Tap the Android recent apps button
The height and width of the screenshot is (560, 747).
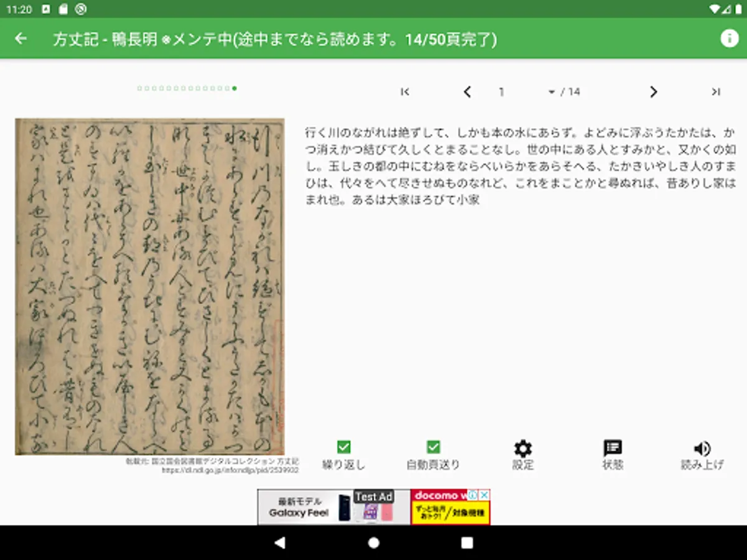coord(467,543)
